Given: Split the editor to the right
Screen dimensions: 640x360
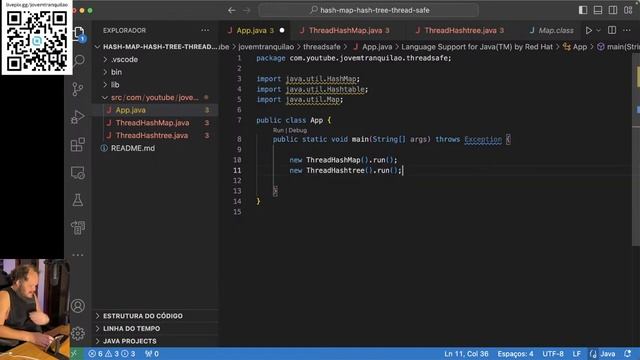Looking at the screenshot, I should [x=612, y=30].
